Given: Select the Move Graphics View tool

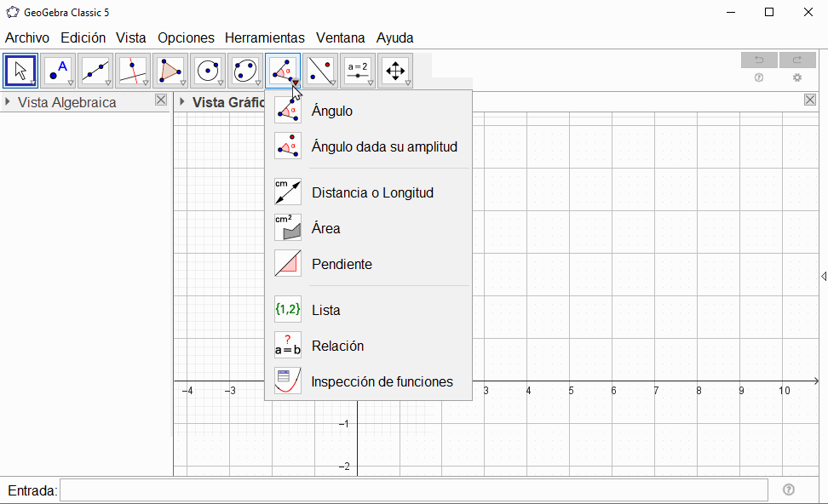Looking at the screenshot, I should click(395, 71).
